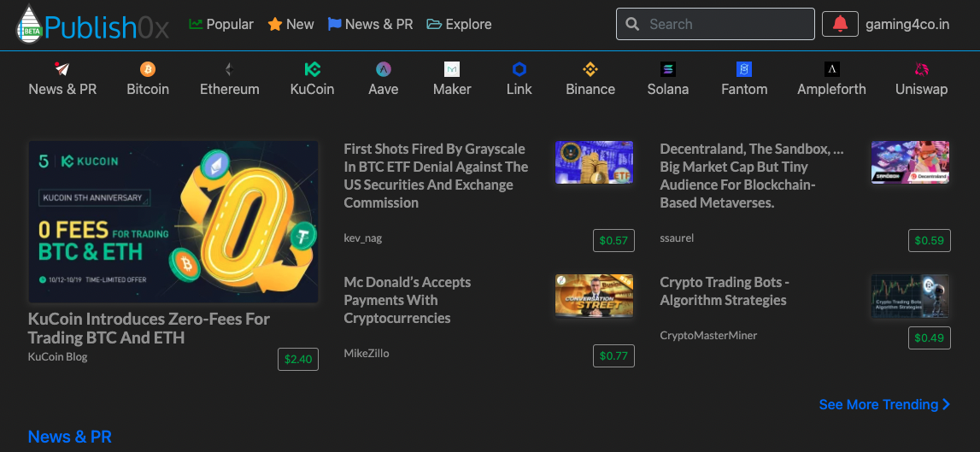Open the Popular navigation tab

(221, 25)
